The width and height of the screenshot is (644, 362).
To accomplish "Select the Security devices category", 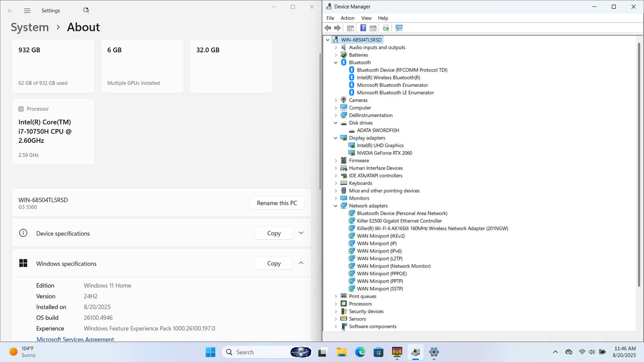I will pos(366,311).
